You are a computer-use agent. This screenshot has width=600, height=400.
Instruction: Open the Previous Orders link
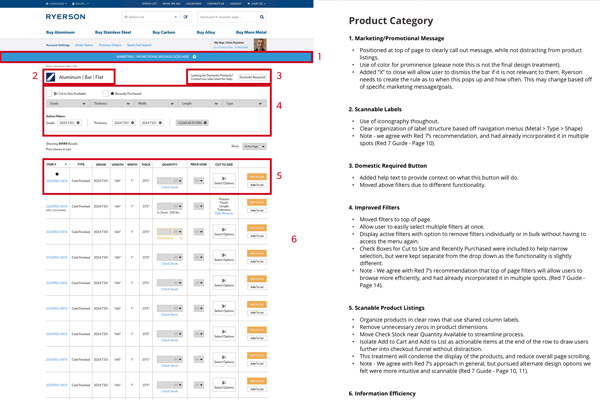110,45
